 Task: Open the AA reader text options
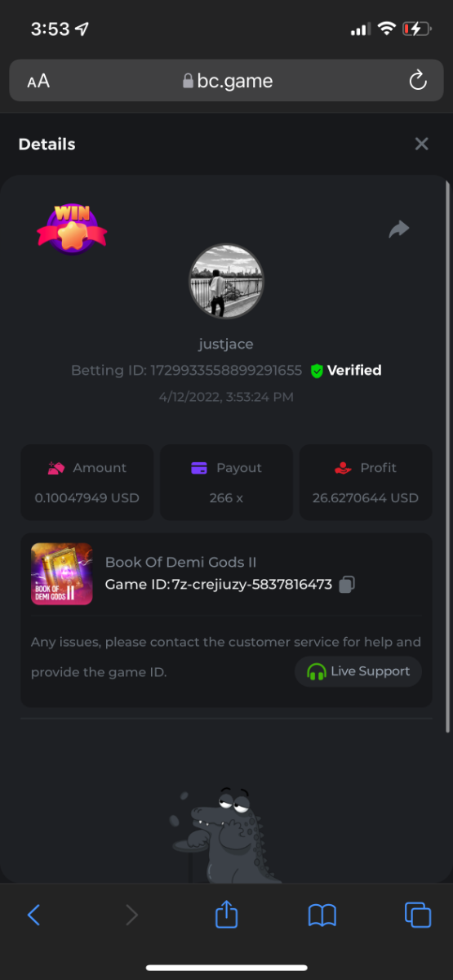(x=38, y=81)
